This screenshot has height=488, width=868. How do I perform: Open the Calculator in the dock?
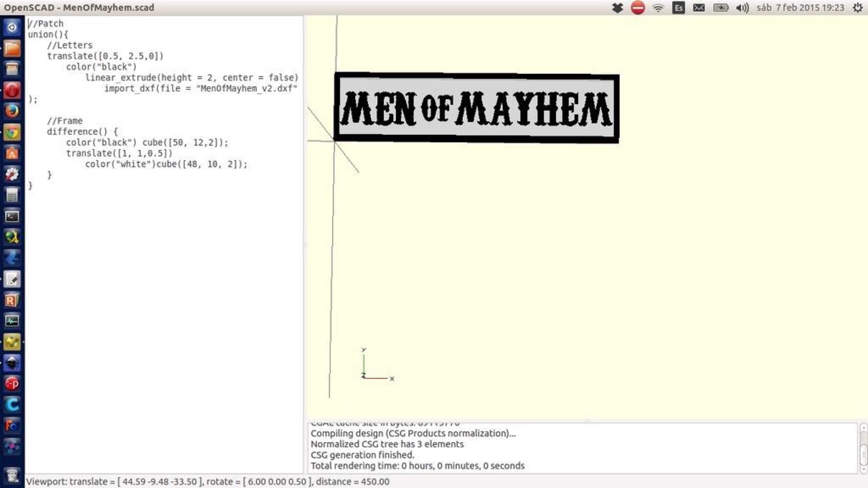click(x=12, y=195)
